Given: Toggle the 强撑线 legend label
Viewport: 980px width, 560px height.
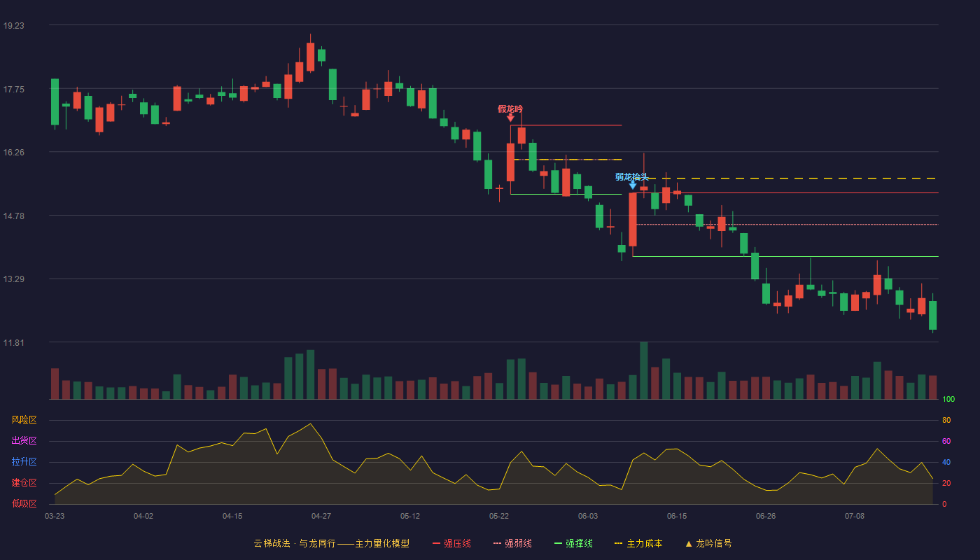Looking at the screenshot, I should click(579, 543).
